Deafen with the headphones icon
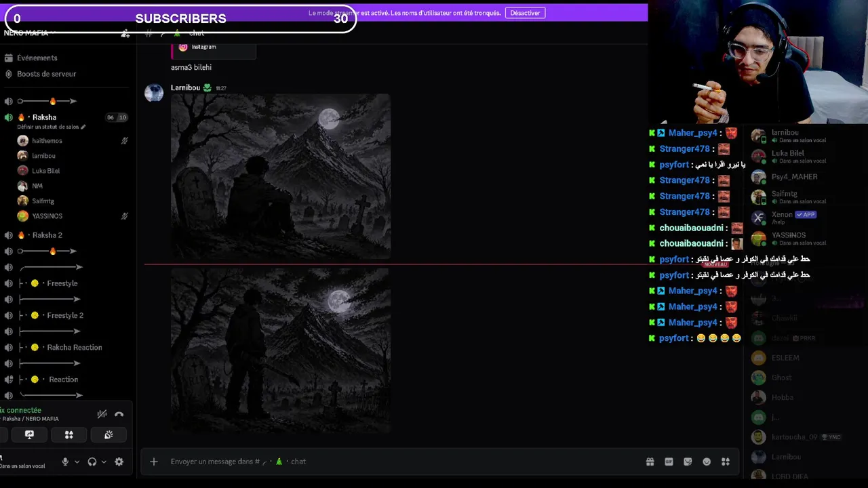The height and width of the screenshot is (488, 868). pyautogui.click(x=92, y=462)
